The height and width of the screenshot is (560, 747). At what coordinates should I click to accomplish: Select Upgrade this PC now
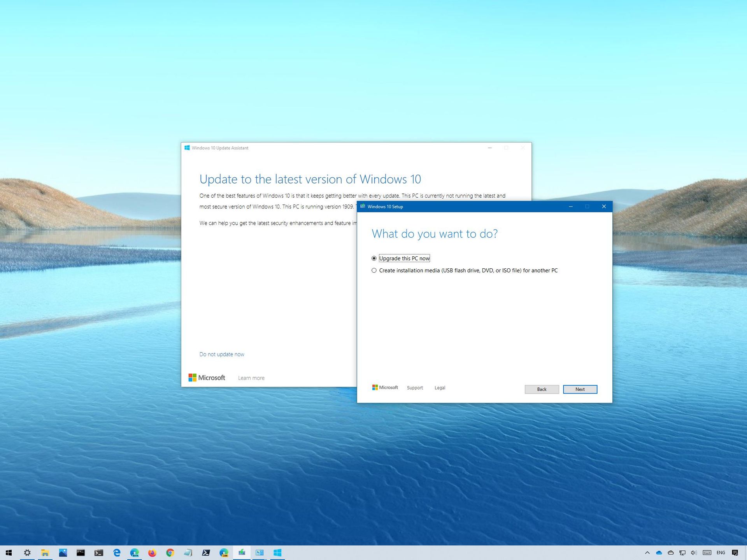[x=403, y=258]
